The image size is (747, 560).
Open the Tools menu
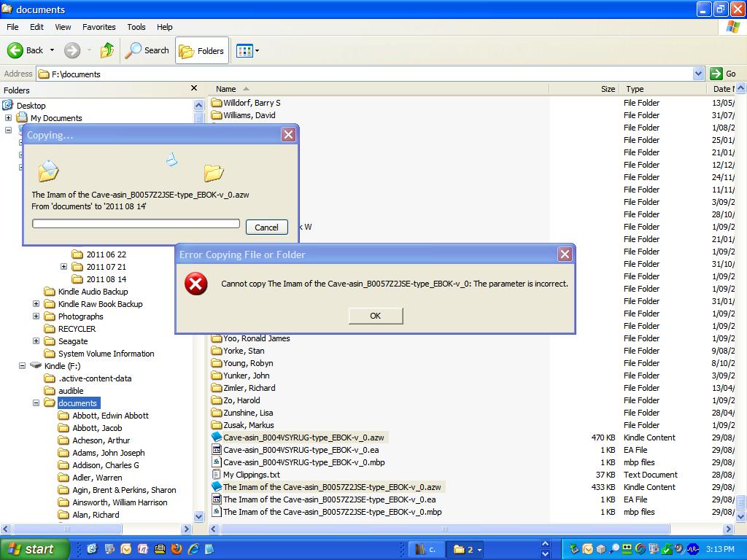point(136,27)
